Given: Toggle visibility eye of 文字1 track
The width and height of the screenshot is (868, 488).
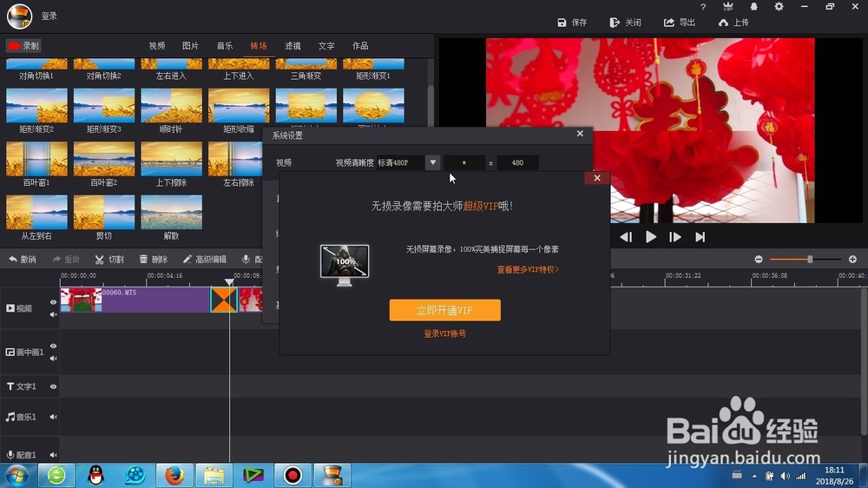Looking at the screenshot, I should [53, 386].
